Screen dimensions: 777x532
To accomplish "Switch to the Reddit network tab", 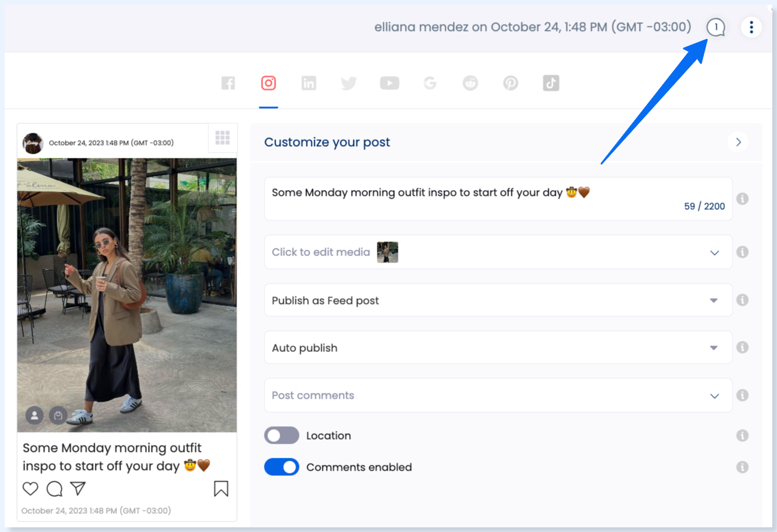I will click(470, 83).
